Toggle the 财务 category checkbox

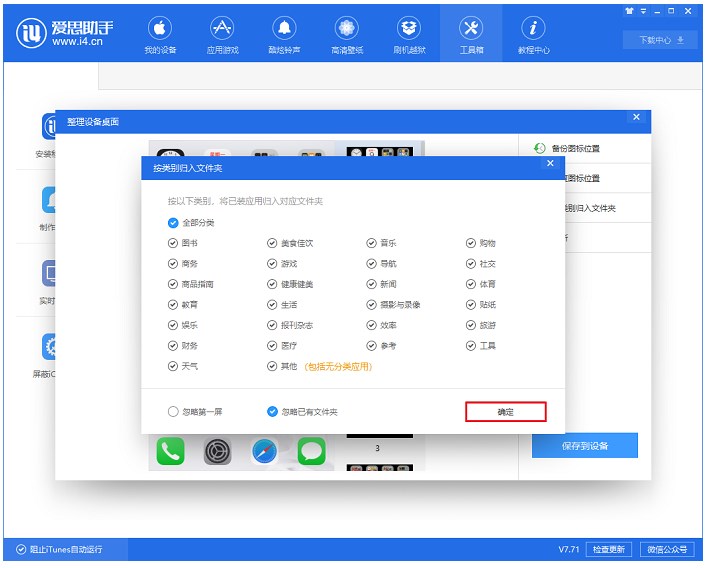tap(173, 346)
